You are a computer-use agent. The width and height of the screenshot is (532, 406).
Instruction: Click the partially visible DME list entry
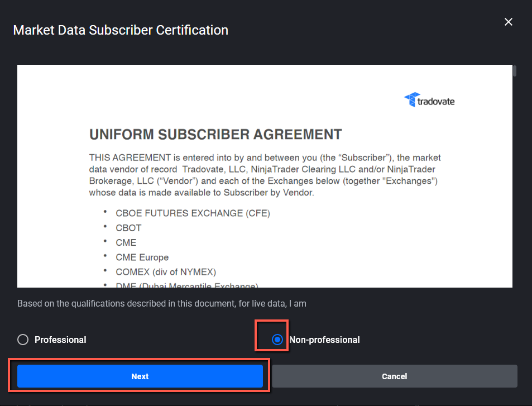coord(187,285)
